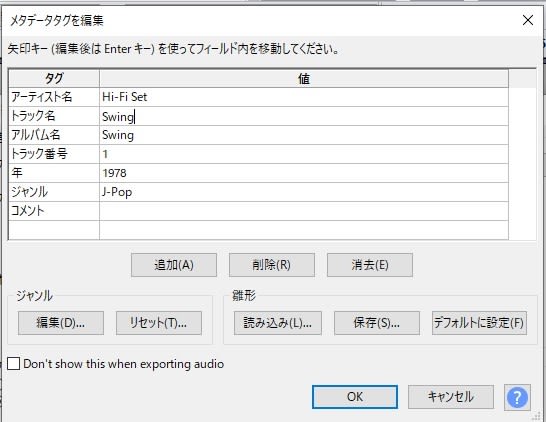This screenshot has width=546, height=422.
Task: Close the metadata tag editor dialog
Action: (528, 20)
